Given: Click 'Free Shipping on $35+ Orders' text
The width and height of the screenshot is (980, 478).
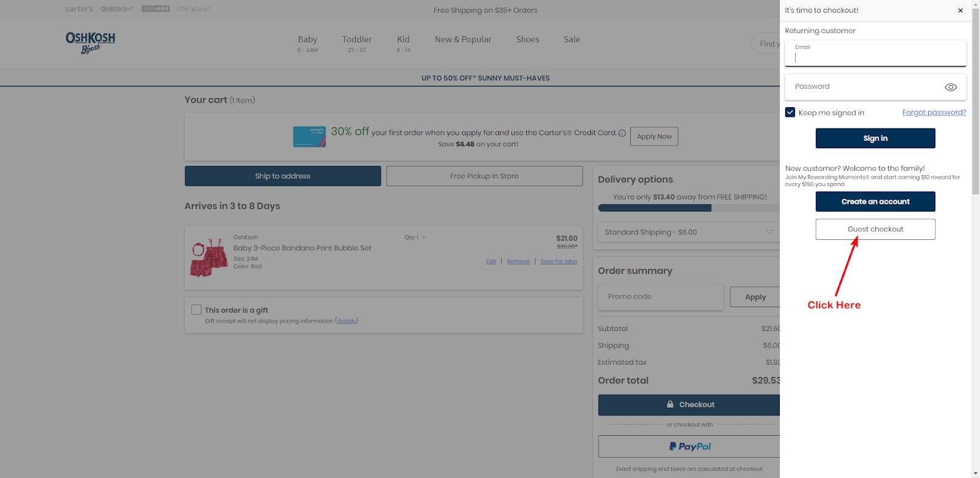Looking at the screenshot, I should [486, 10].
